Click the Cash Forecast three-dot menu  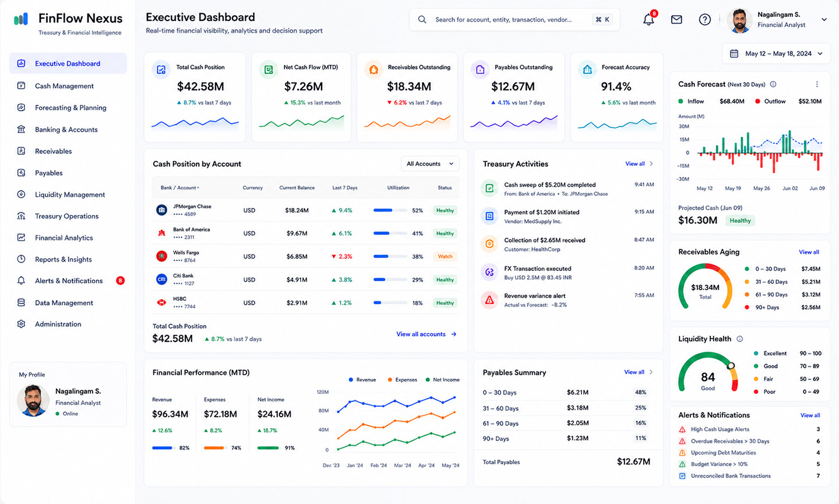[x=817, y=84]
